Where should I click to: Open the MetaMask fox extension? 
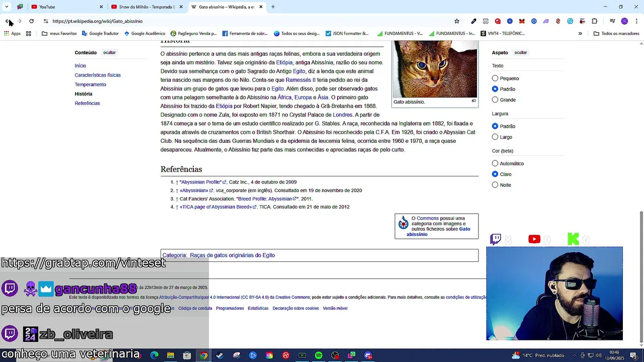coord(522,21)
